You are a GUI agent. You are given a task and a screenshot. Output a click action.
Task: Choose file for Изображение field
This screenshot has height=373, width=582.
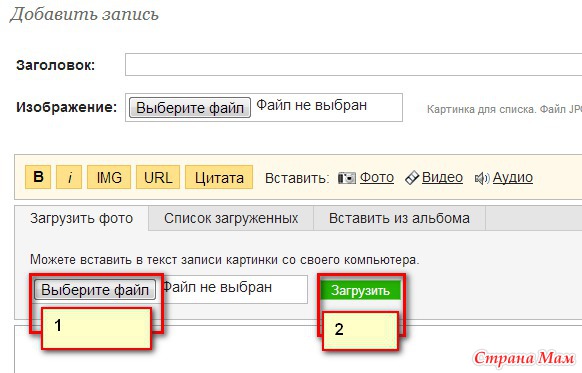190,108
